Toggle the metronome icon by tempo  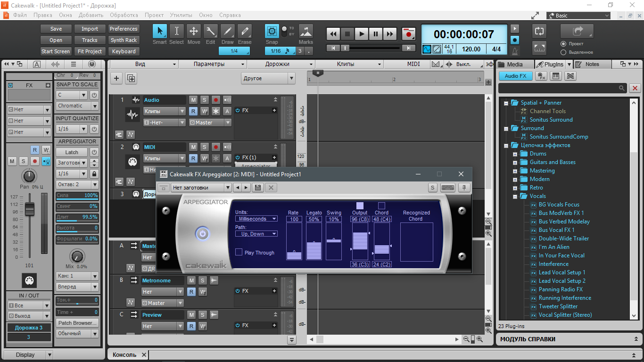(x=515, y=51)
